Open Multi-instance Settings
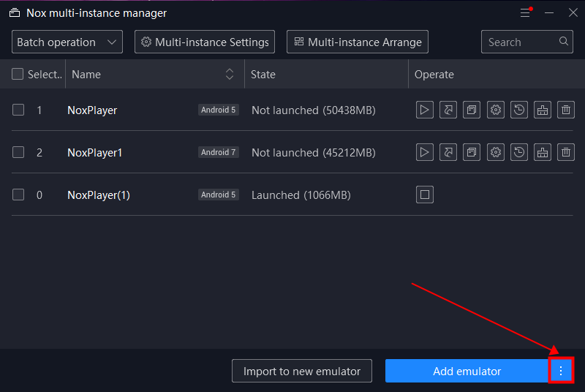Image resolution: width=585 pixels, height=392 pixels. click(205, 42)
